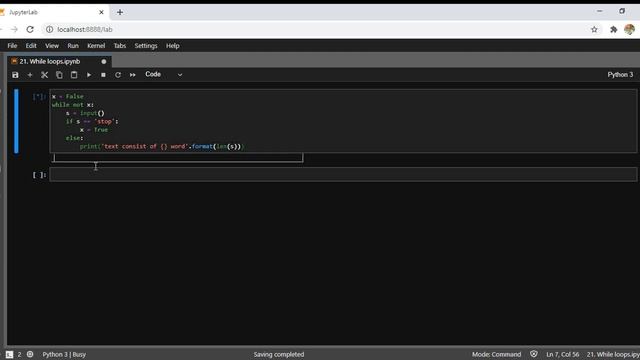View site information icon in address bar
The image size is (640, 360).
coord(49,29)
